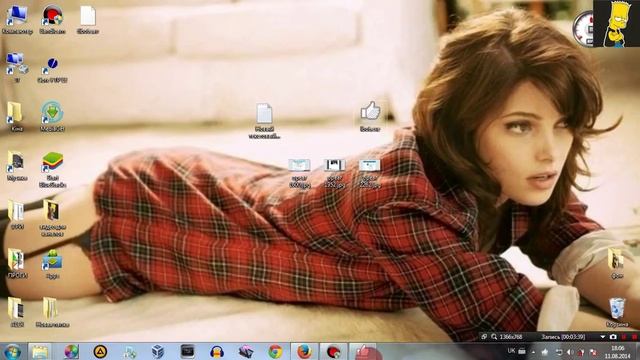Viewport: 640px width, 360px height.
Task: Open the volume speaker control in the tray
Action: [570, 352]
